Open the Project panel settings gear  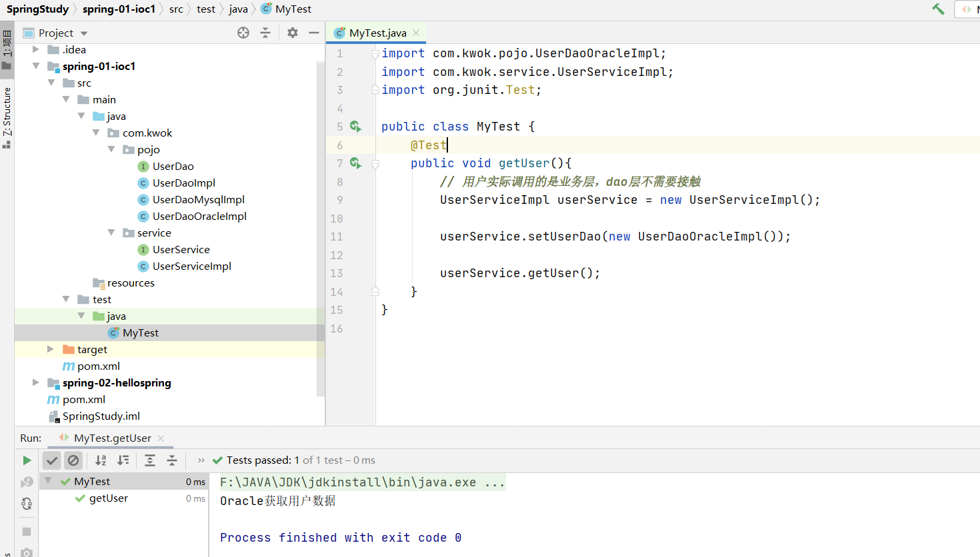[293, 33]
